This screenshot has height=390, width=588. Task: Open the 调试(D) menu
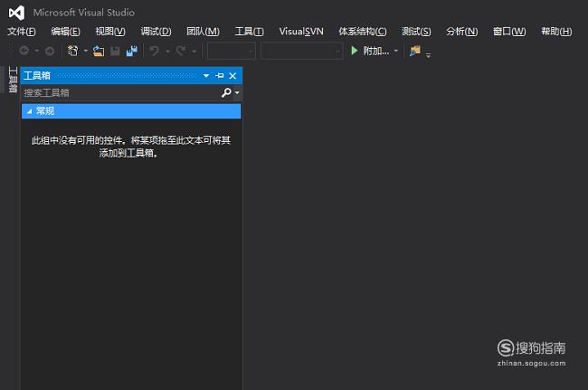tap(156, 32)
